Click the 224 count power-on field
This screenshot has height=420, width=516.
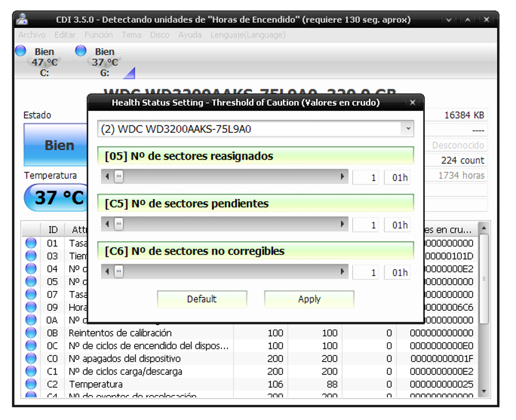(456, 160)
